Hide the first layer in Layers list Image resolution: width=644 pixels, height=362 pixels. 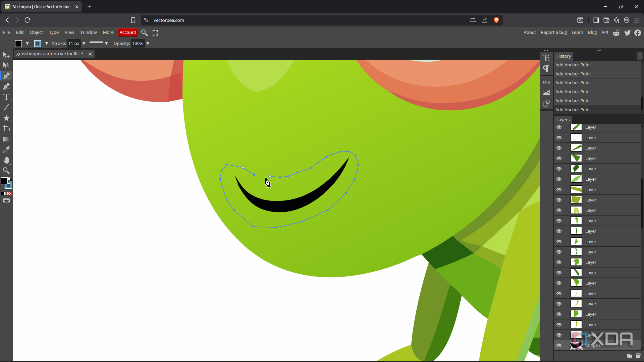(559, 127)
